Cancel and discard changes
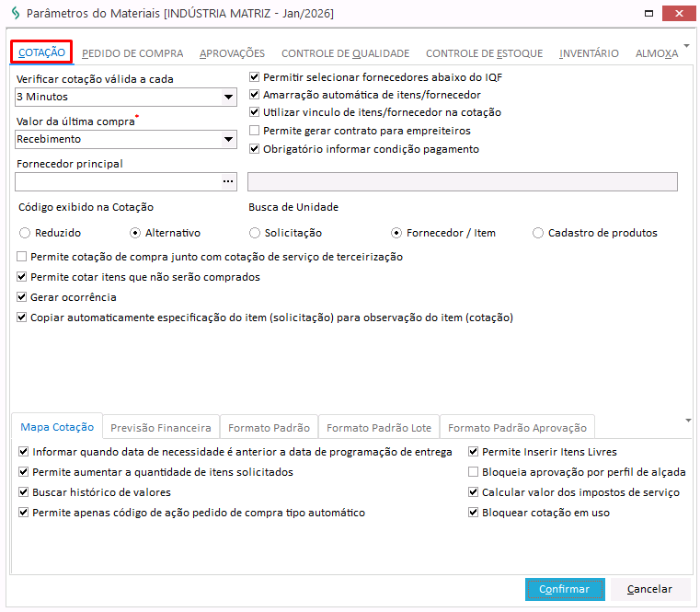 (x=649, y=589)
